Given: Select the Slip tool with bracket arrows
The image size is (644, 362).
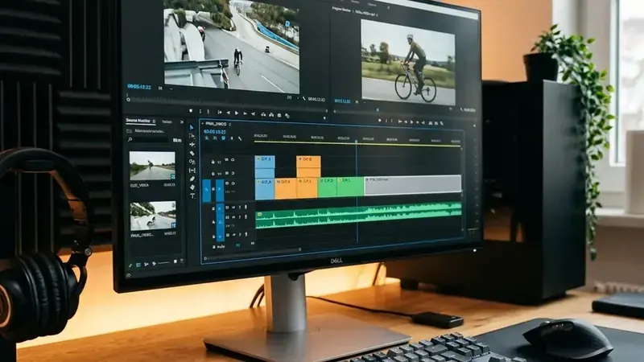Looking at the screenshot, I should (x=192, y=171).
